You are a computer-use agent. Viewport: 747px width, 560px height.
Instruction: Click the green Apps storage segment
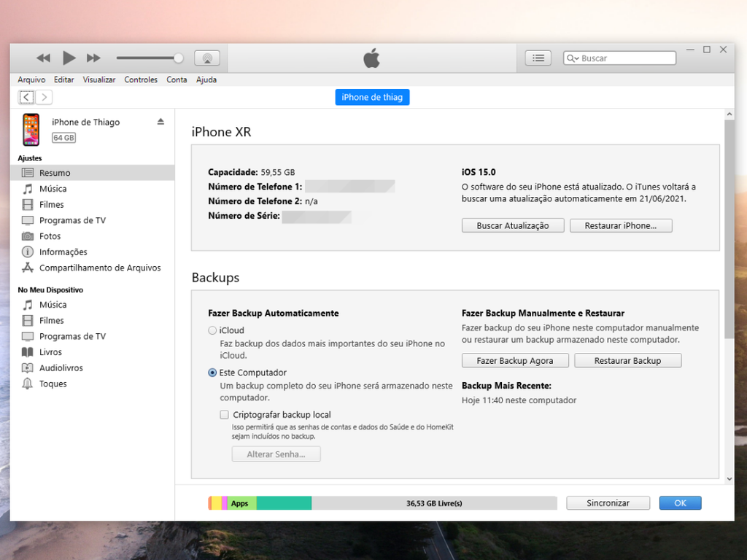click(242, 503)
